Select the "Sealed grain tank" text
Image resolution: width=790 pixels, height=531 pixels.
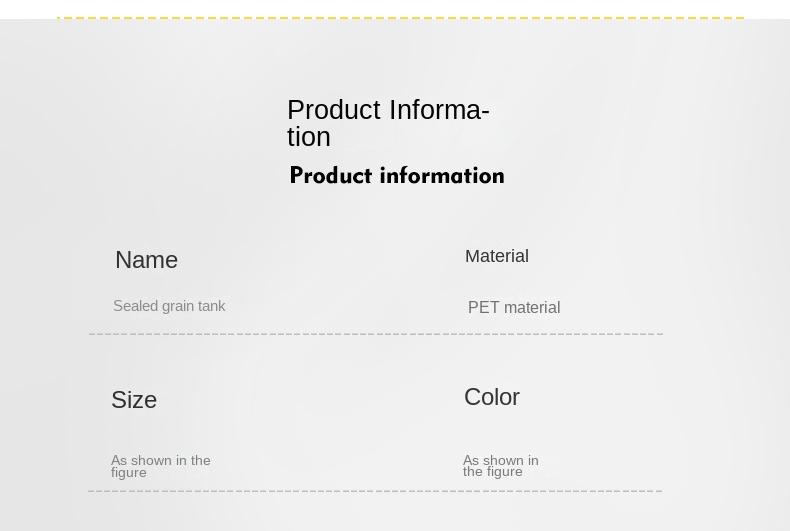(x=169, y=306)
